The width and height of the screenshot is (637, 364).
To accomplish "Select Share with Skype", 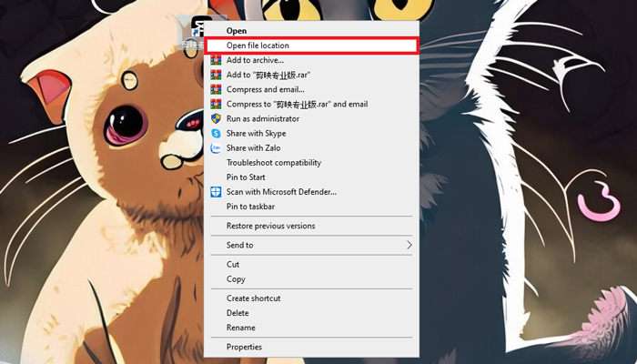I will point(311,133).
